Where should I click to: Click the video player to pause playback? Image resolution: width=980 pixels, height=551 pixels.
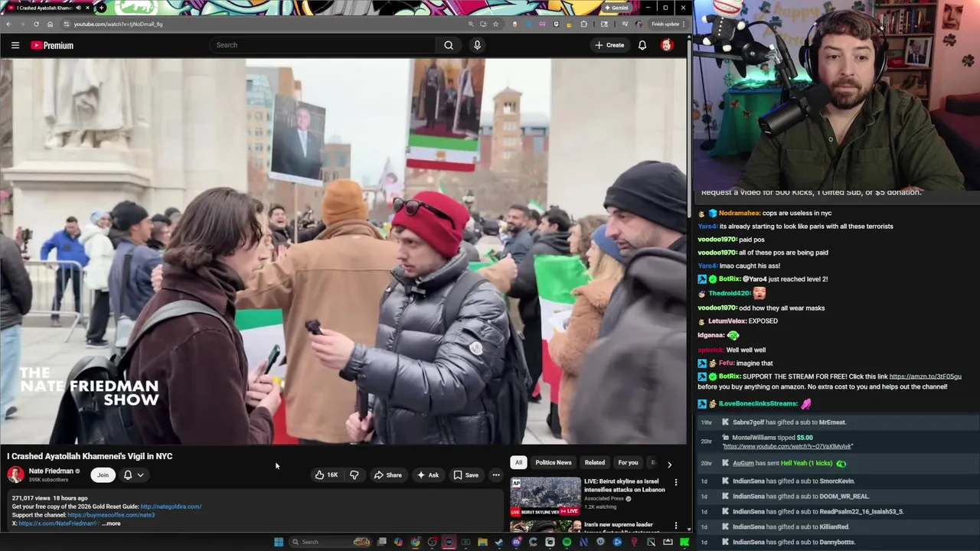[x=344, y=251]
